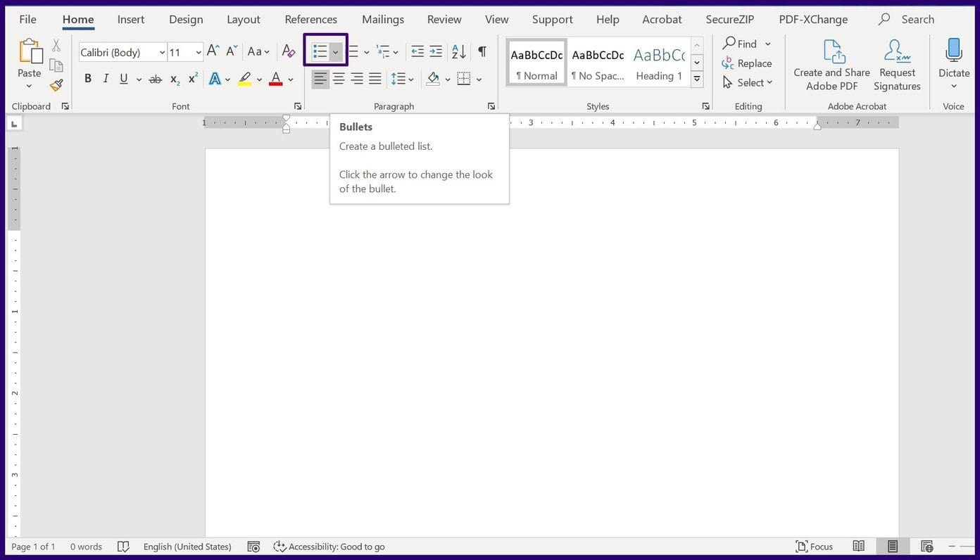Image resolution: width=980 pixels, height=560 pixels.
Task: Apply italic formatting
Action: 106,78
